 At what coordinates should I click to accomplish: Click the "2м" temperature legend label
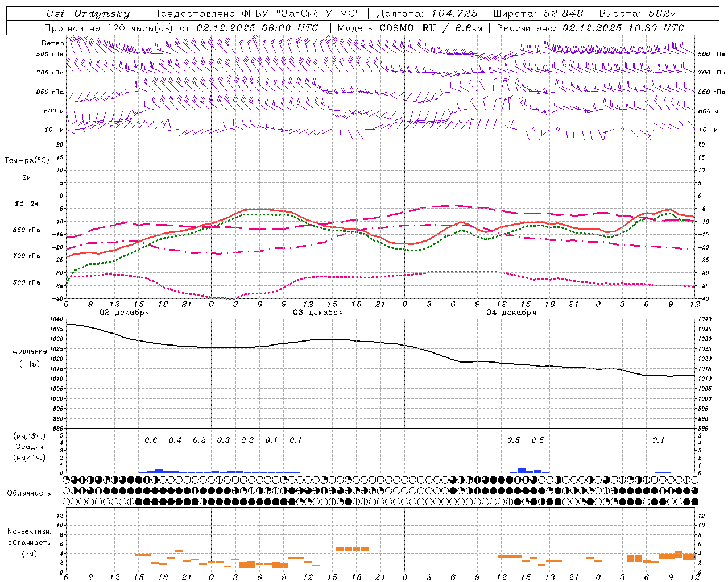point(27,178)
